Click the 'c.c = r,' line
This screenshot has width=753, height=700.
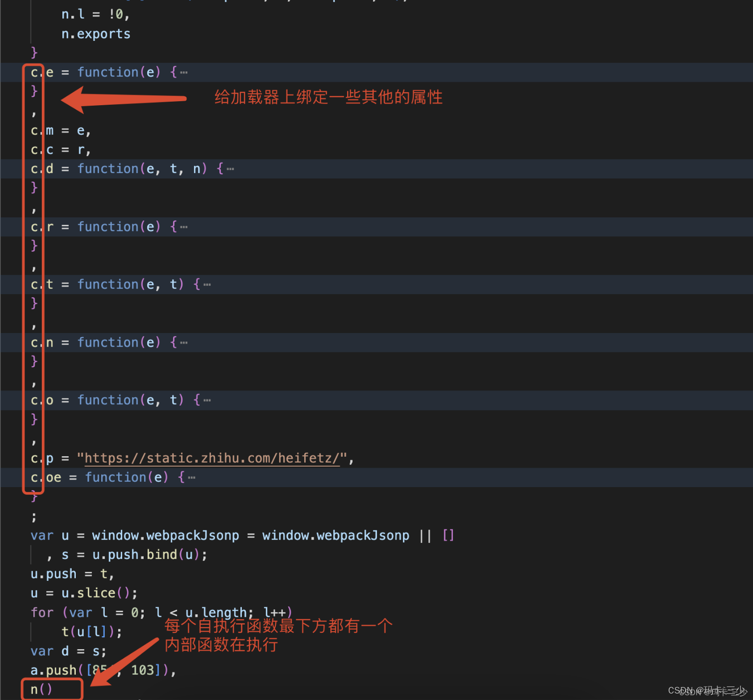(60, 150)
